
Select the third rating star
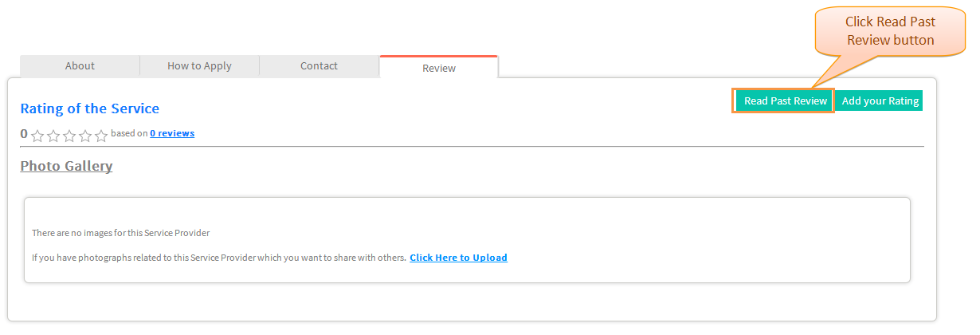69,136
